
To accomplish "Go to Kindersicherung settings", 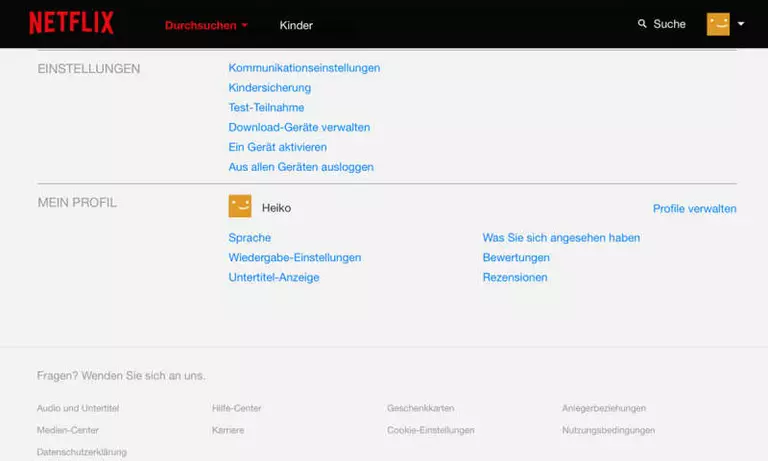I will point(269,88).
